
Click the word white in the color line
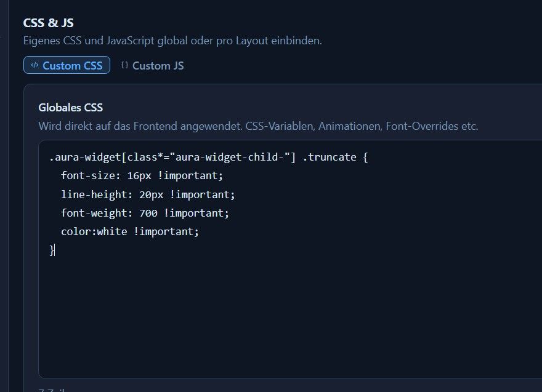click(112, 232)
